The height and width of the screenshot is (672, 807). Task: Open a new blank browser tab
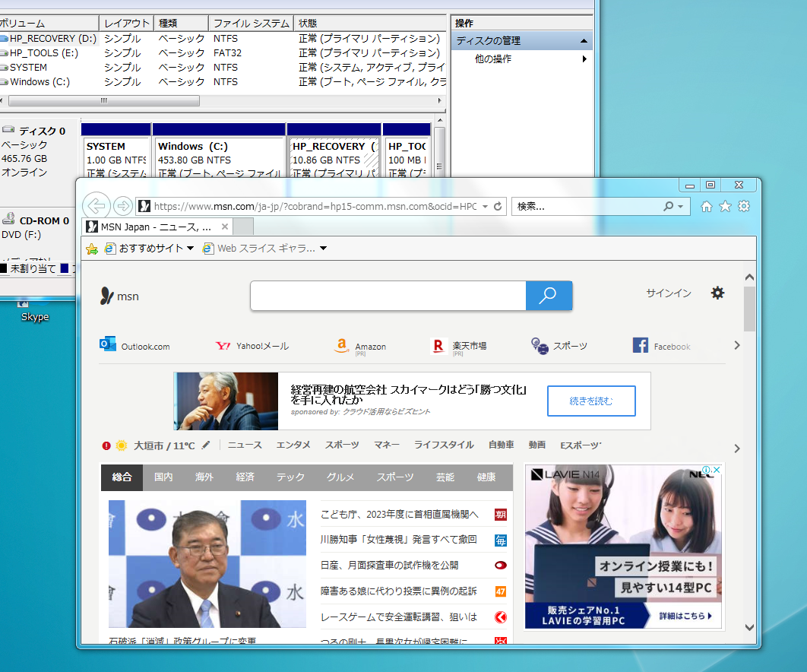(243, 227)
